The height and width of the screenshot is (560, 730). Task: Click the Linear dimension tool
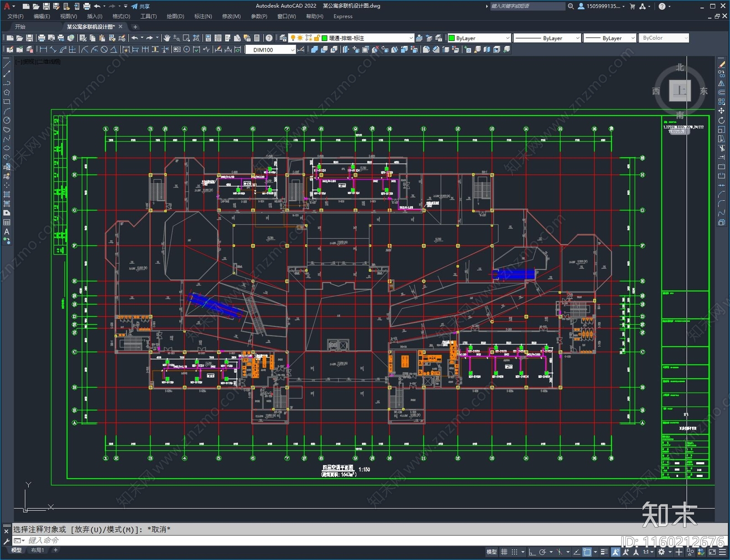(43, 50)
